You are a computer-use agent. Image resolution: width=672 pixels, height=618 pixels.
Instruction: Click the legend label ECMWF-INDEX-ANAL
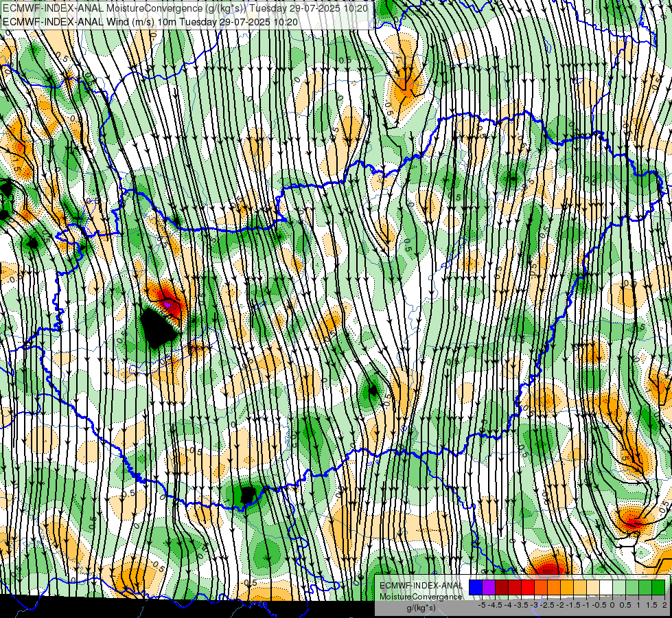click(421, 586)
